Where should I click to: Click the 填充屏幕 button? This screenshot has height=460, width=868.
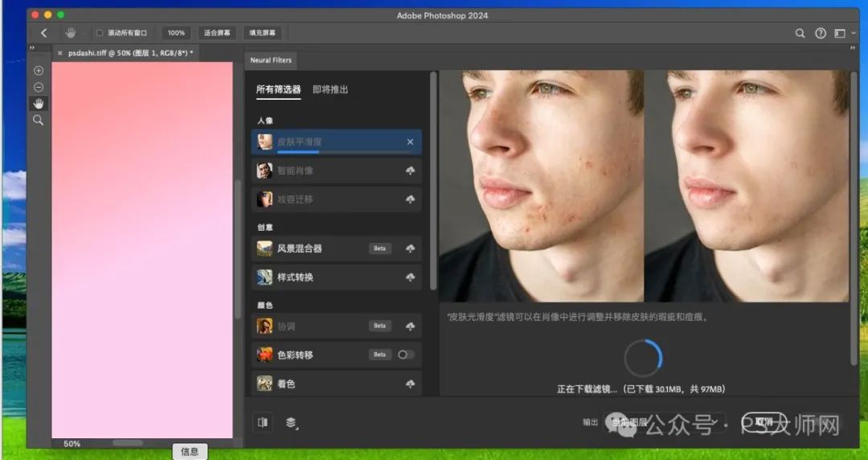pos(262,33)
